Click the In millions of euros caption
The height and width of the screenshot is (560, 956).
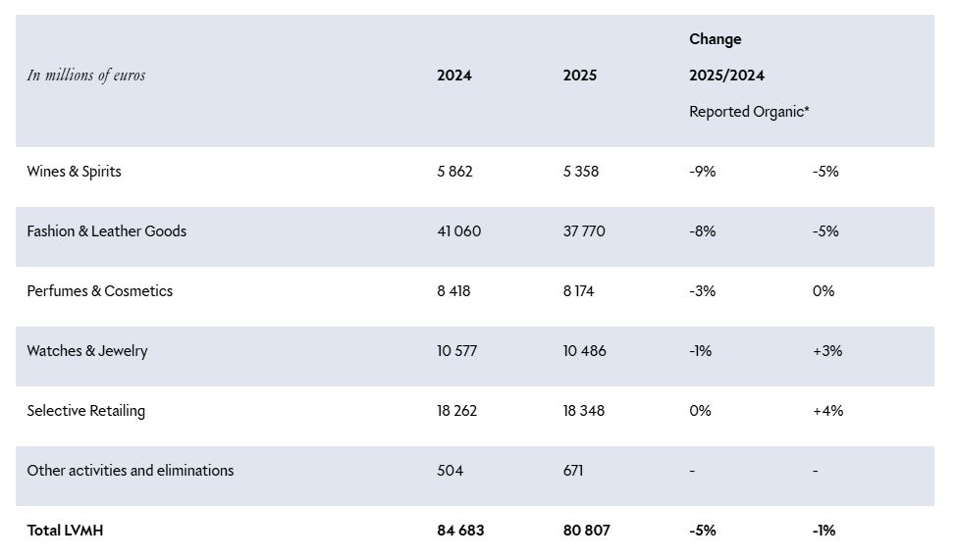click(86, 75)
